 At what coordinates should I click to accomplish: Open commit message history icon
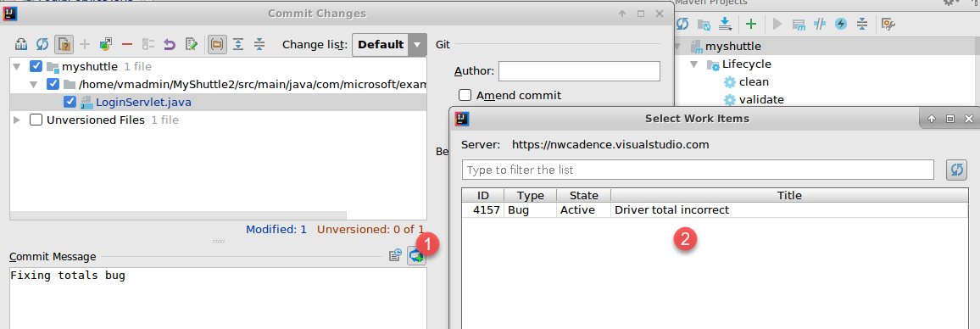point(395,255)
